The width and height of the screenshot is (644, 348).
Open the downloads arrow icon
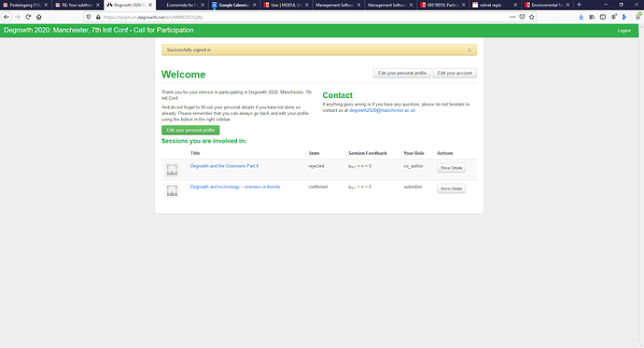point(581,17)
